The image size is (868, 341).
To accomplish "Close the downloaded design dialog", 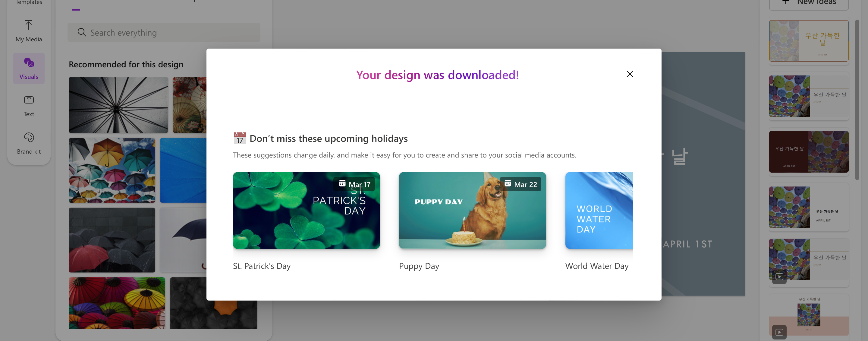I will coord(629,74).
